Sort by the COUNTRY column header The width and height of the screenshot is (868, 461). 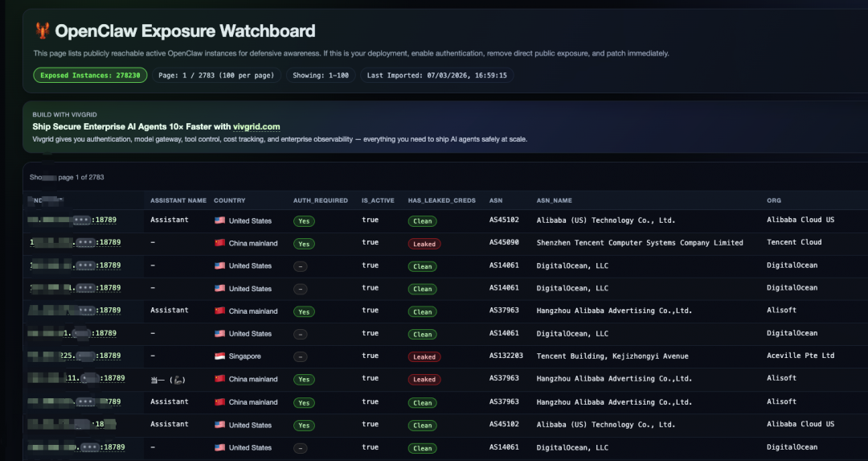(230, 200)
